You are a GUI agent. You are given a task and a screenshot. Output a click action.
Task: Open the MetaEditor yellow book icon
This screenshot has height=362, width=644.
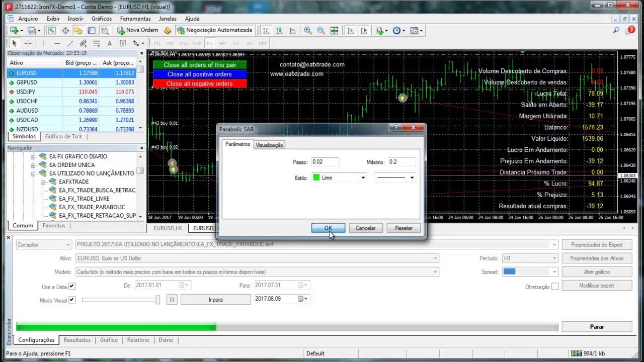[168, 31]
